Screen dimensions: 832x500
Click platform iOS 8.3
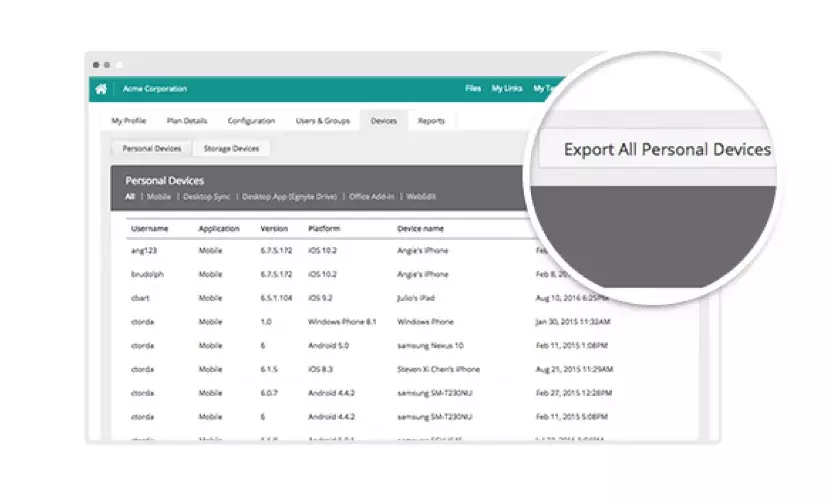tap(320, 369)
